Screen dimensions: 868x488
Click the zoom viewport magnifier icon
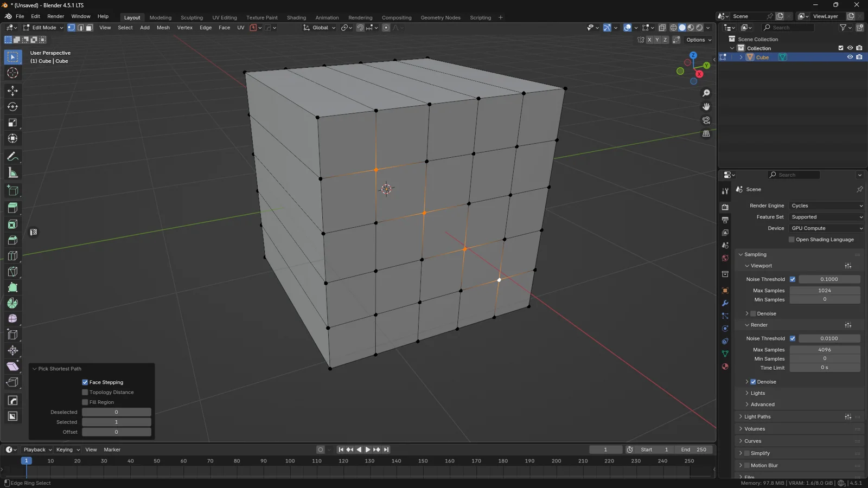tap(706, 93)
